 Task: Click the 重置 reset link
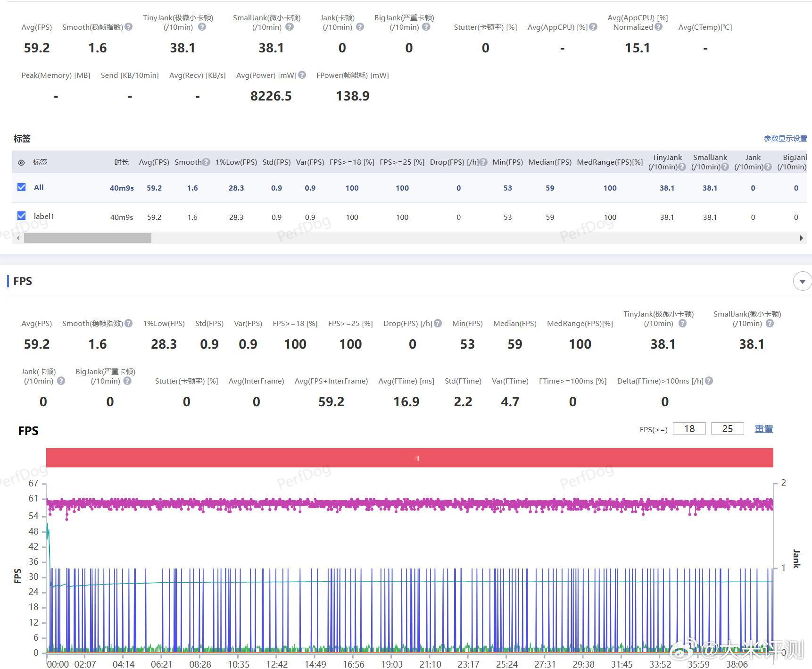763,429
